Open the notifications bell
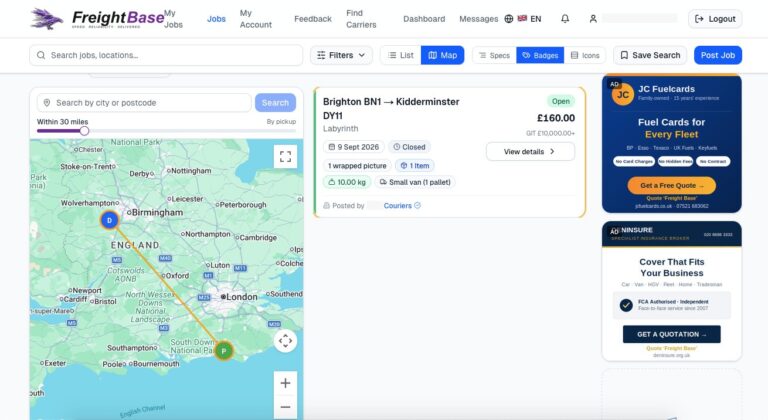 click(x=565, y=19)
